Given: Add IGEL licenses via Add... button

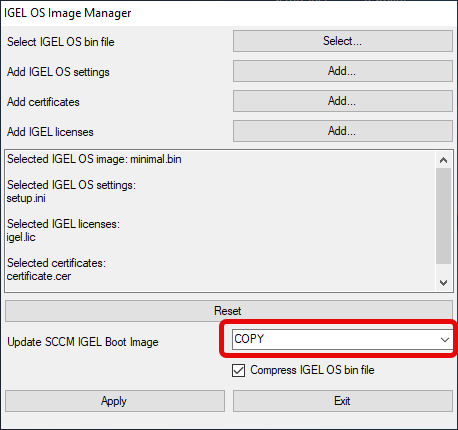Looking at the screenshot, I should pos(343,131).
